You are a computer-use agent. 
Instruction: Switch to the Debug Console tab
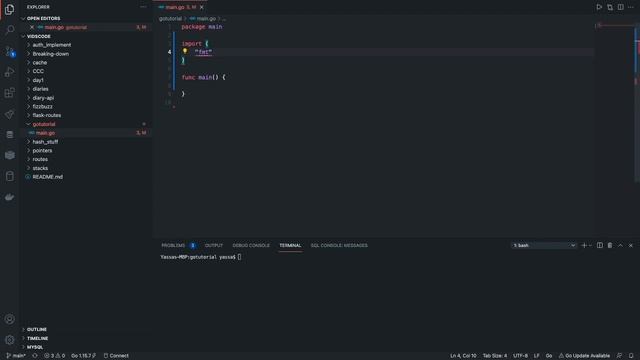pos(251,245)
